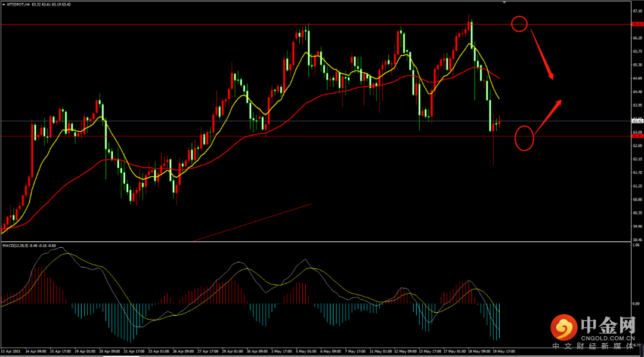Click the 19 Apr 01:00 time label
This screenshot has width=644, height=357.
click(85, 352)
